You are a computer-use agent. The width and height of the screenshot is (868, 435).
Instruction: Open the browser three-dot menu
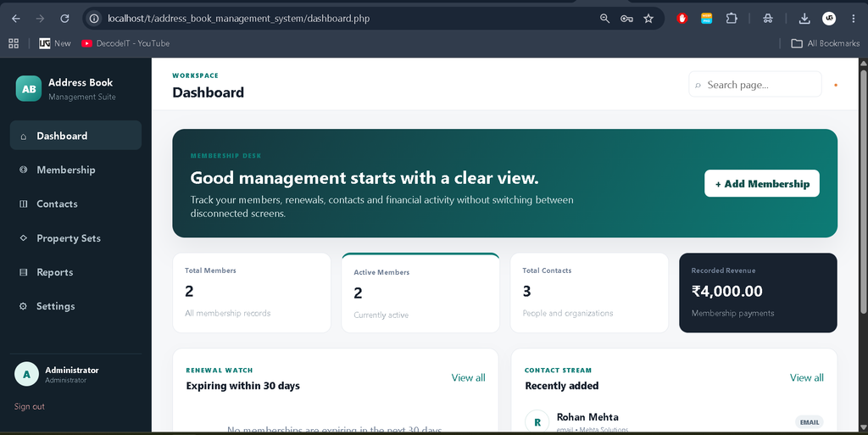(x=854, y=19)
